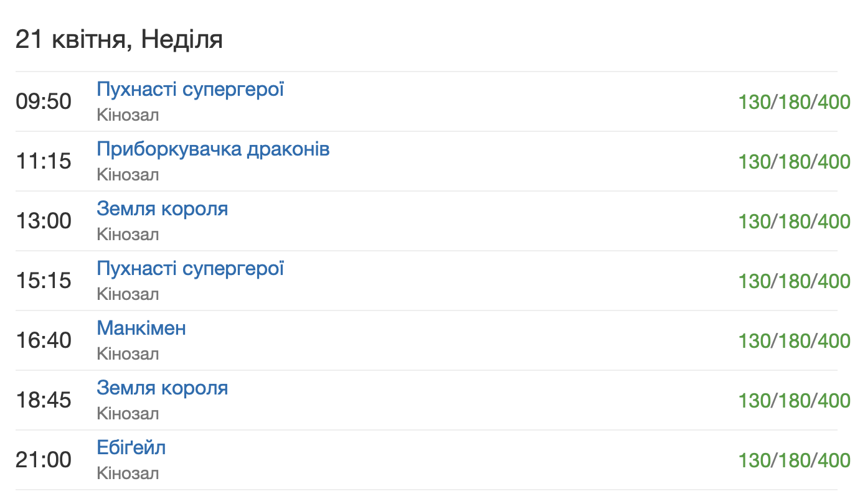Click the 130/180/400 prices for the 09:50 session
855x504 pixels.
(x=794, y=102)
